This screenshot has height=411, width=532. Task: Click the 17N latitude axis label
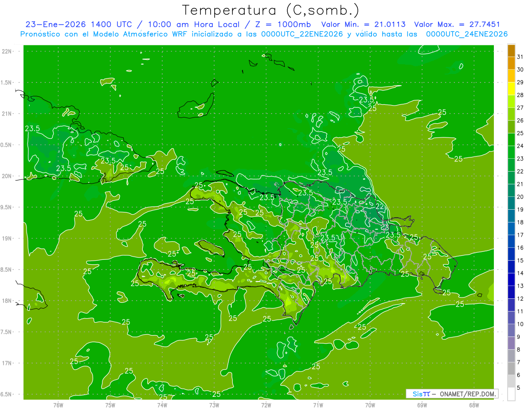coord(8,363)
